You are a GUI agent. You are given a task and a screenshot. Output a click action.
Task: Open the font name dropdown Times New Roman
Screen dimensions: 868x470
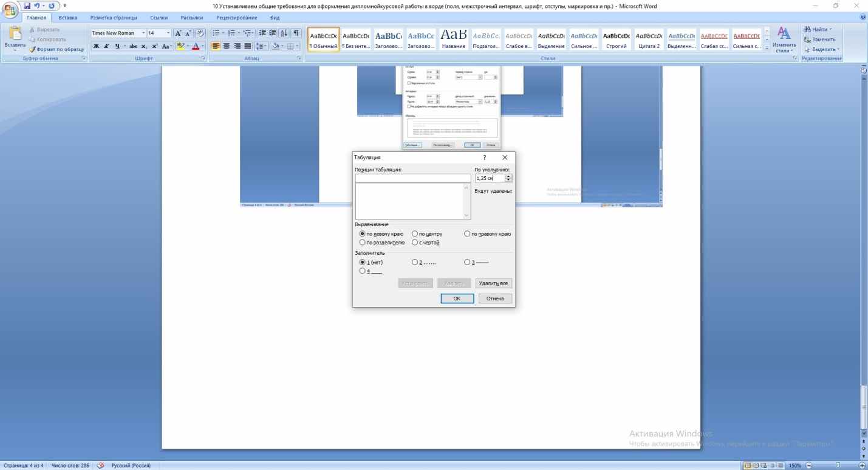143,33
